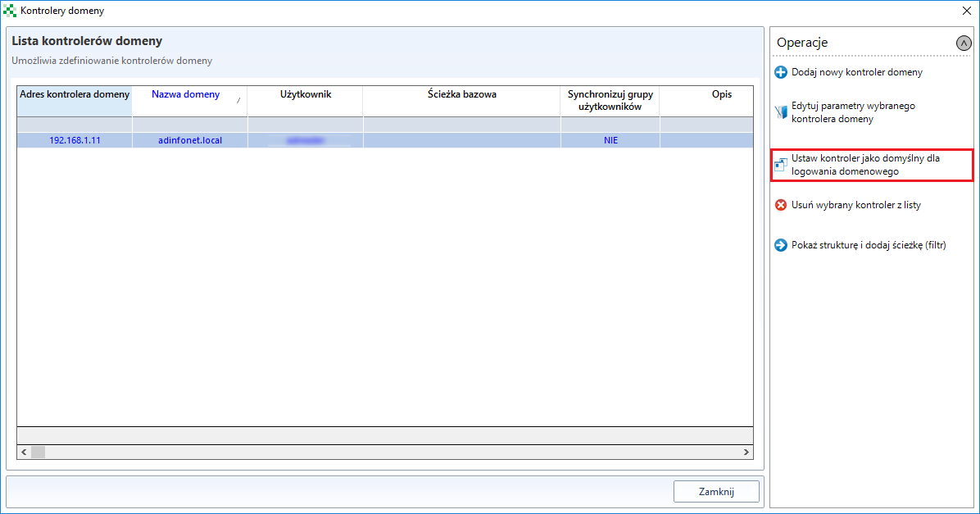Viewport: 980px width, 514px height.
Task: Click the blue arrow show structure icon
Action: (781, 245)
